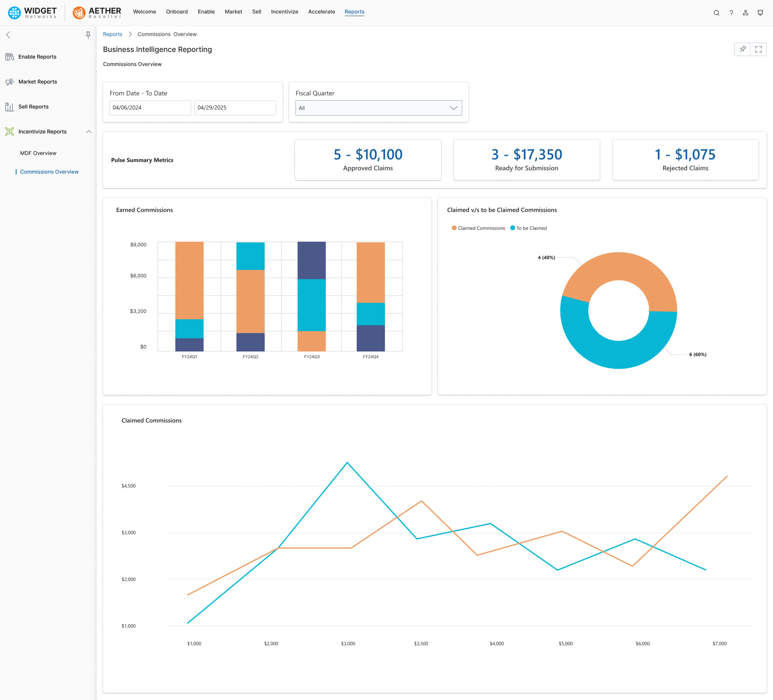Open the help question mark icon
This screenshot has width=773, height=700.
point(731,12)
